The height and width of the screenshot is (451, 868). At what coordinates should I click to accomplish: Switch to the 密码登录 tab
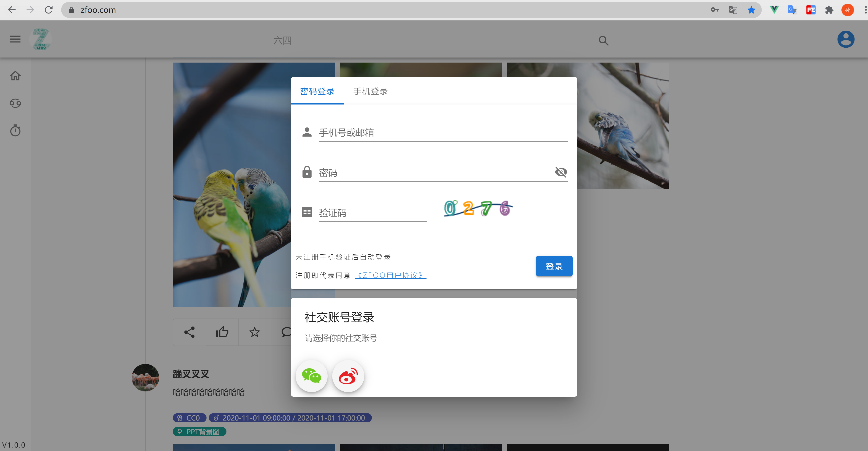(x=317, y=91)
